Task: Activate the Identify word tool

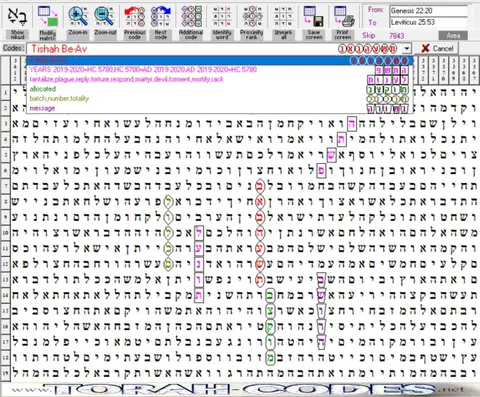Action: 222,22
